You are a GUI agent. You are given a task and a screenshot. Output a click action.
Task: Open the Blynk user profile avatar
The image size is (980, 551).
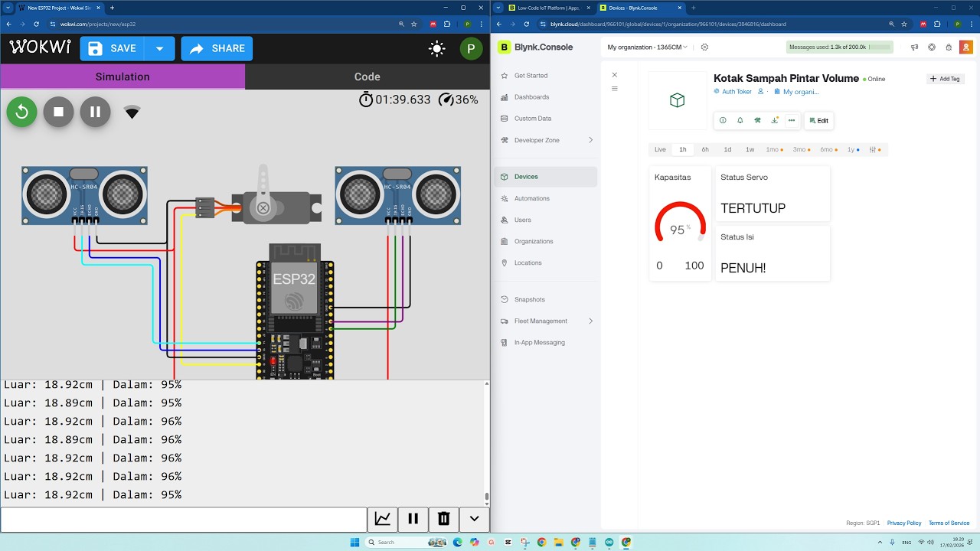pos(966,47)
